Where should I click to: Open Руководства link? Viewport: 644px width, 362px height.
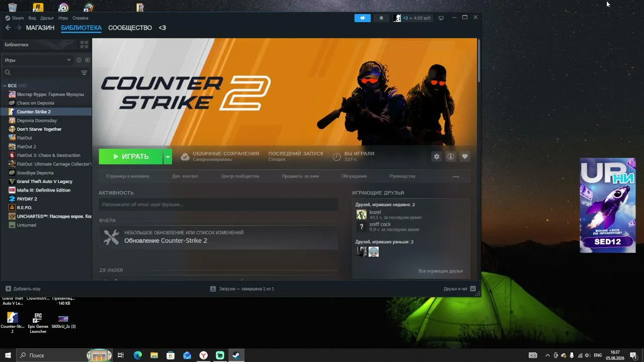point(403,176)
